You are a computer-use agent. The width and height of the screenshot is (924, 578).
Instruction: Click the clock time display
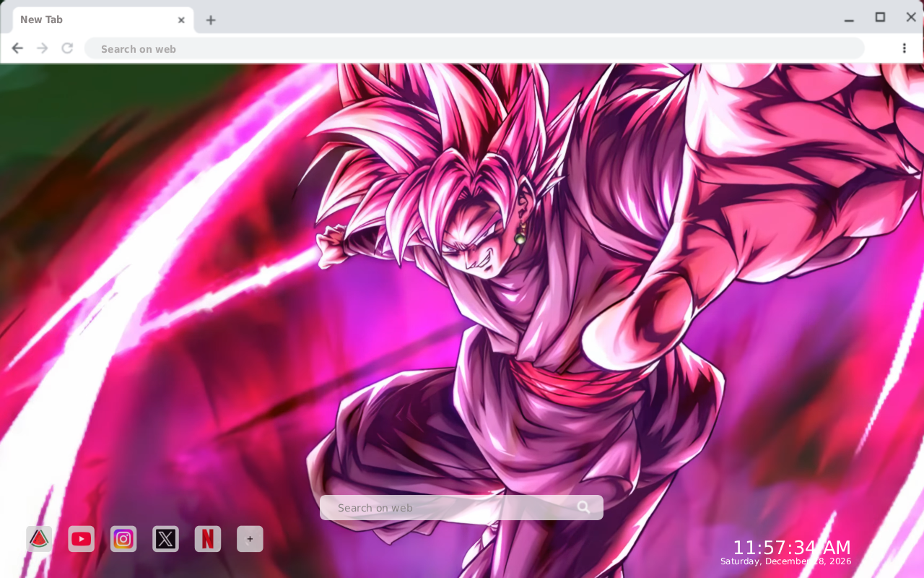click(x=792, y=548)
